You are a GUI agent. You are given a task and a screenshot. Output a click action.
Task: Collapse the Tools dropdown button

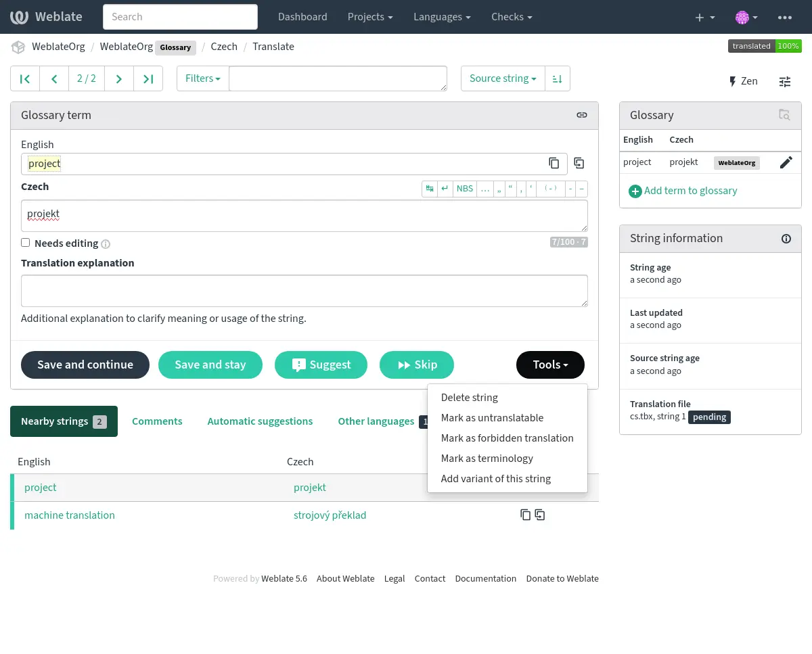point(550,365)
